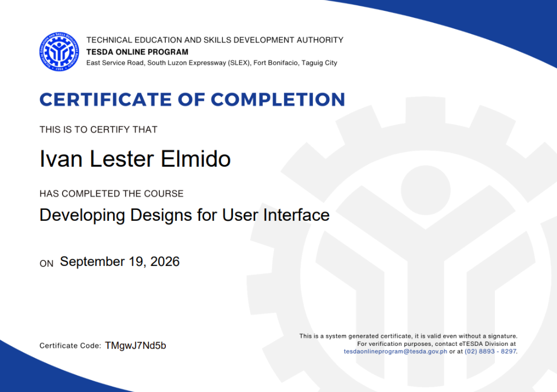The width and height of the screenshot is (557, 392).
Task: Click the 'system generated certificate' notice line
Action: [409, 336]
